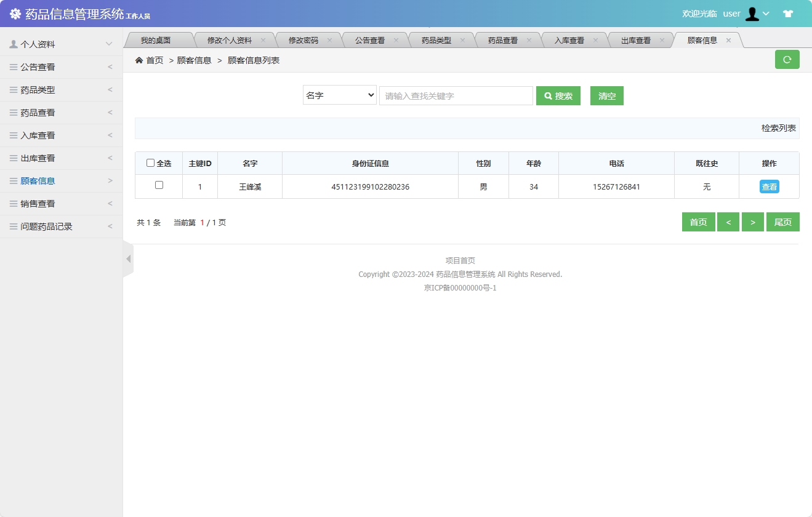
Task: Click the gift icon in top bar
Action: point(788,13)
